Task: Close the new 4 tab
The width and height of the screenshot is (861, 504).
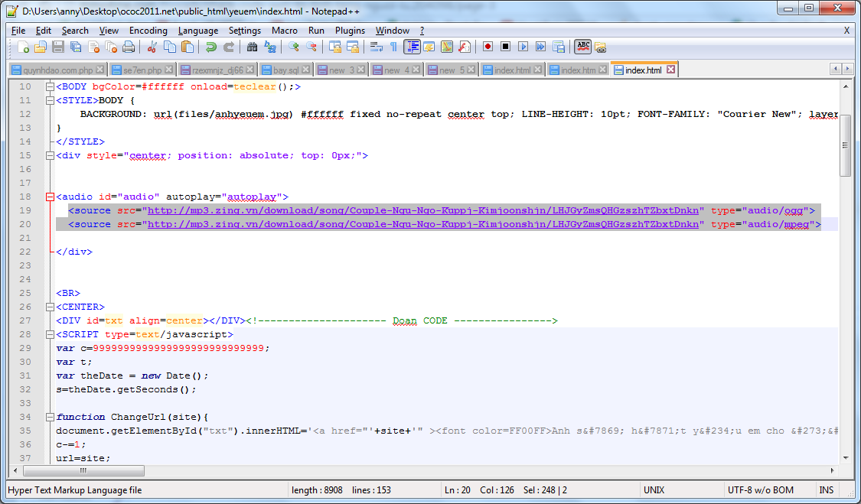Action: coord(417,69)
